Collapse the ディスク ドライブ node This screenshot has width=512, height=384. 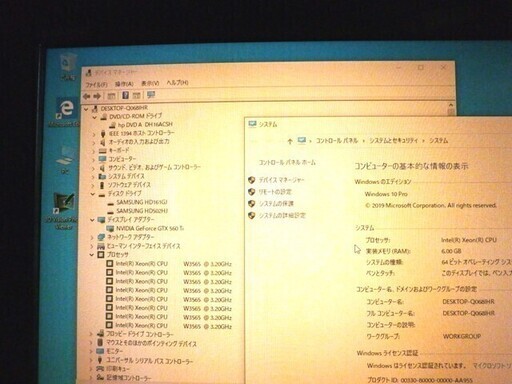93,194
